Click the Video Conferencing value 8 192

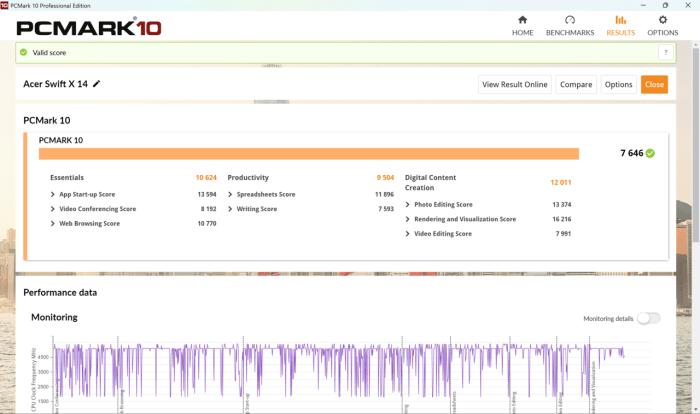tap(208, 209)
